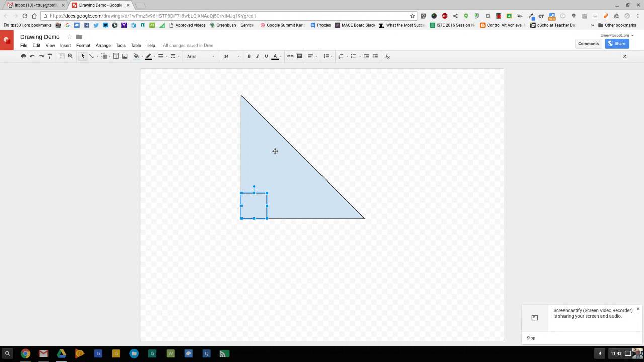Select the Paint format tool
The image size is (644, 362).
point(50,56)
